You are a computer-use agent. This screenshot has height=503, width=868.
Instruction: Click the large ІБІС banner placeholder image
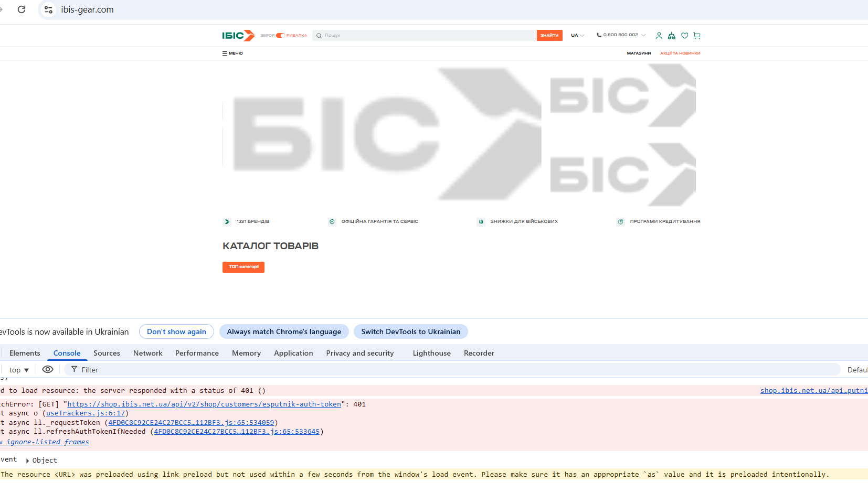click(x=382, y=134)
